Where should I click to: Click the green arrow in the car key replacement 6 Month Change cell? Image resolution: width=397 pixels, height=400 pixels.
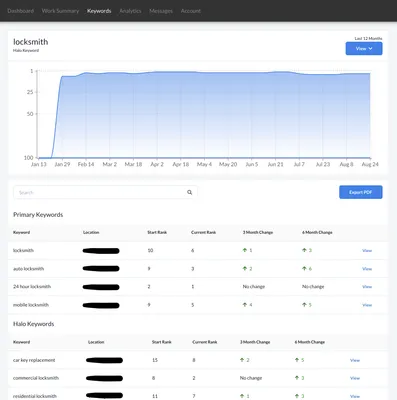pyautogui.click(x=297, y=360)
